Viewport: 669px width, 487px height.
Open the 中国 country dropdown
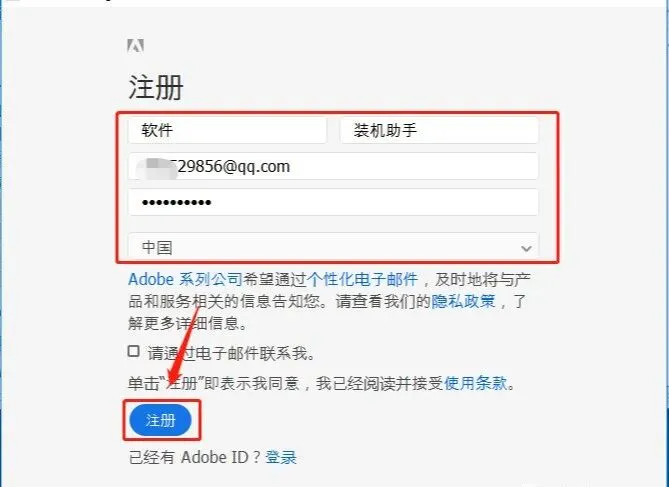click(x=333, y=246)
